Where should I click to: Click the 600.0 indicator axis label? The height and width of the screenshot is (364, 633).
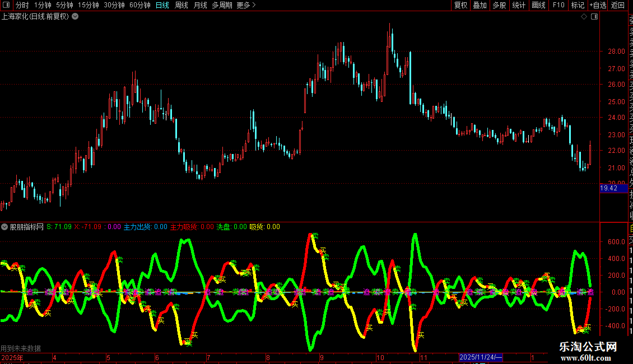[x=616, y=242]
